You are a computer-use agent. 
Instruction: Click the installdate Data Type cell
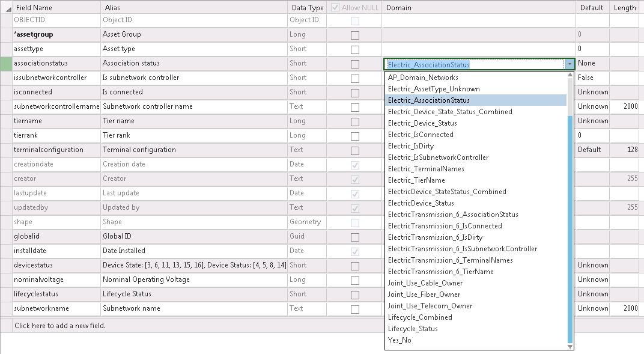tap(307, 251)
